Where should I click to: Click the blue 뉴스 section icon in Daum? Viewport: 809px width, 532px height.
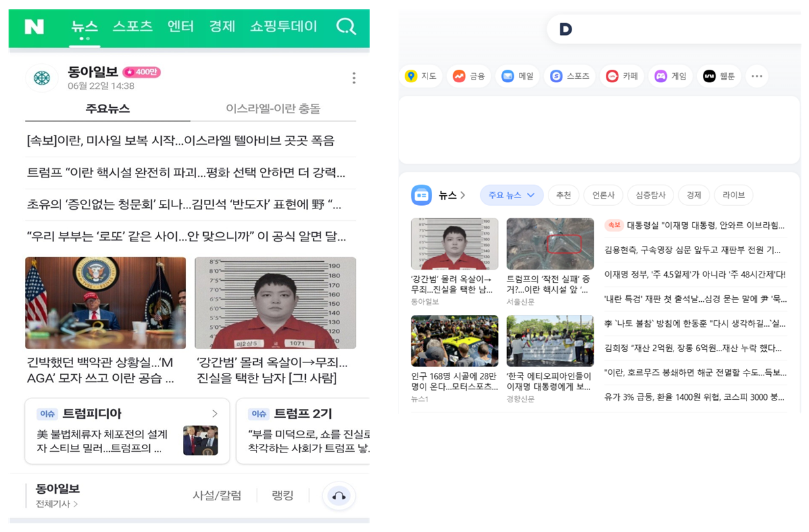(x=422, y=195)
